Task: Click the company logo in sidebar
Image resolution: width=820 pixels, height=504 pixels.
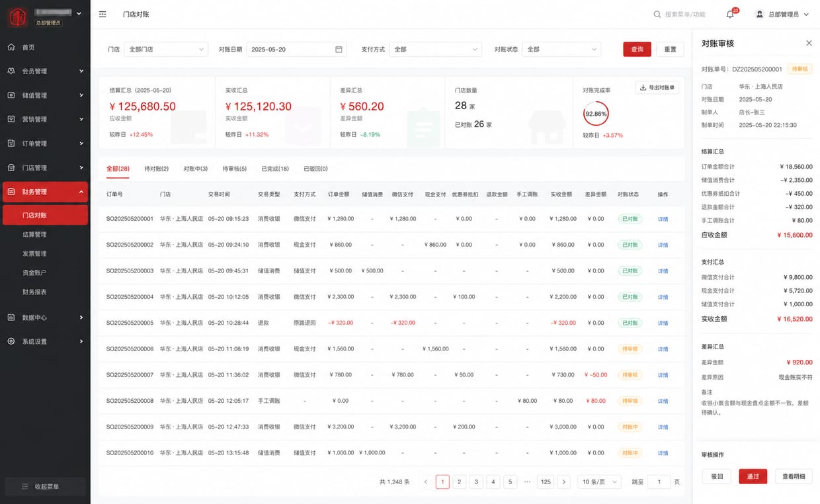Action: tap(18, 16)
